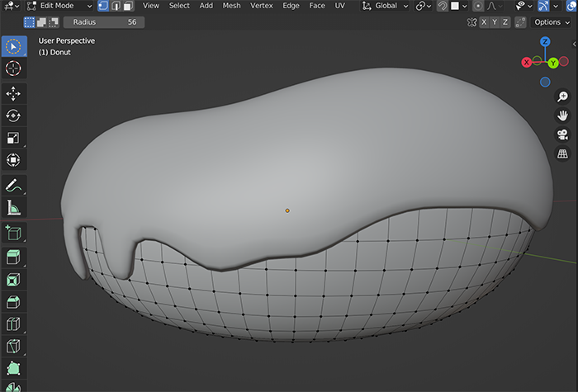Click the zoom viewport magnifier button

coord(562,97)
